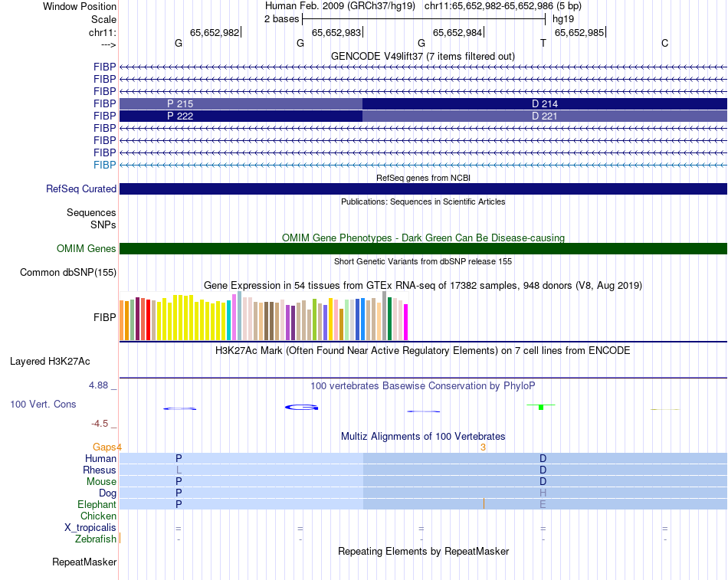Click the Chicken species row label
This screenshot has height=580, width=728.
tap(98, 516)
